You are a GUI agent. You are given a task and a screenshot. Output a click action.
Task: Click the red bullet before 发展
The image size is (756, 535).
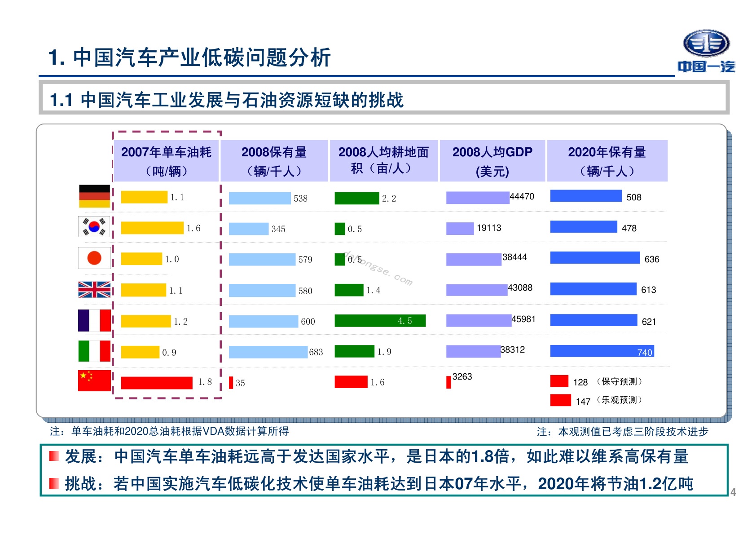tap(54, 456)
